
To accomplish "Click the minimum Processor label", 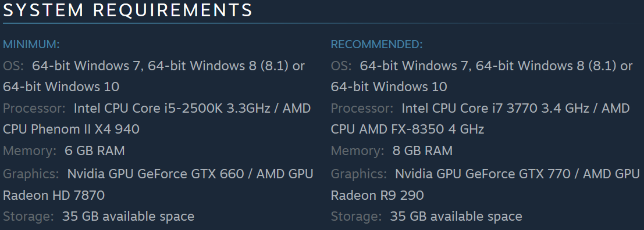I will pos(34,108).
